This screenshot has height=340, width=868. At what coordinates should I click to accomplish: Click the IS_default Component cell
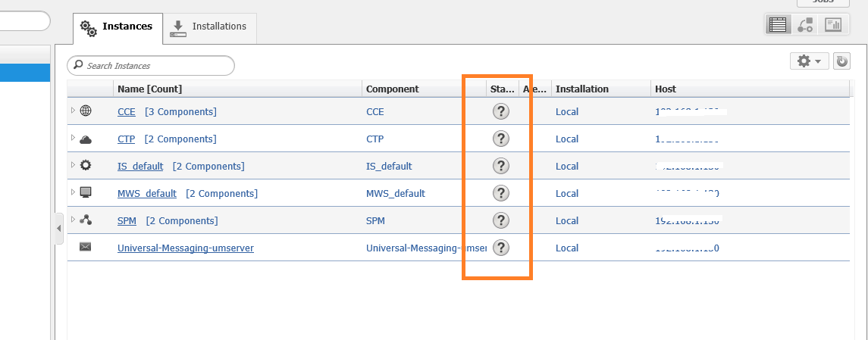pyautogui.click(x=389, y=166)
